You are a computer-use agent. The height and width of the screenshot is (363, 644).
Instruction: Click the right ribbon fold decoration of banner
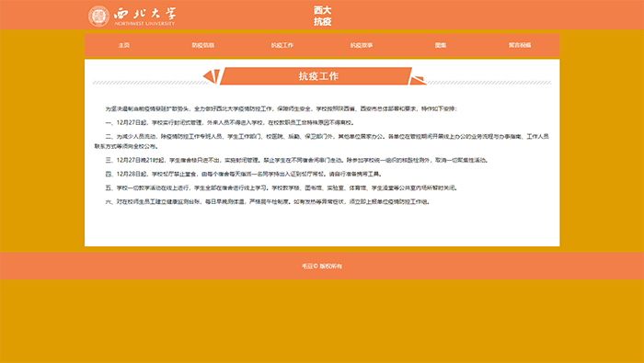click(418, 80)
